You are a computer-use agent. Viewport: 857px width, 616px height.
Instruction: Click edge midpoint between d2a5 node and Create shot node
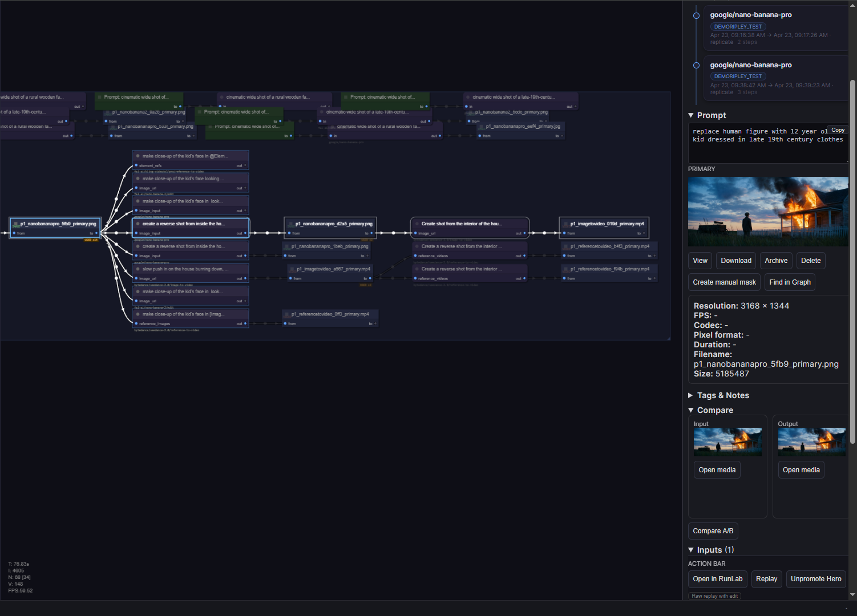coord(393,233)
